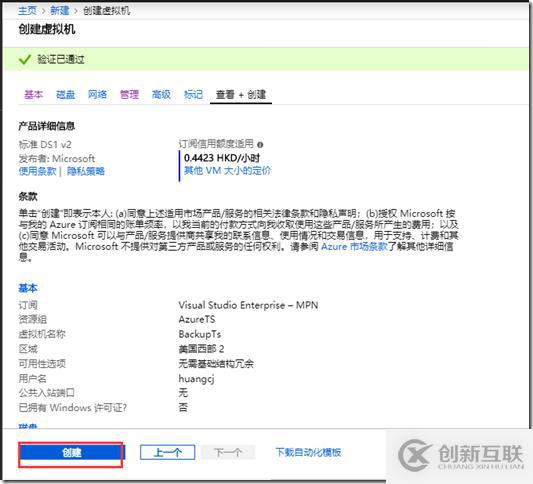Open the 管理 tab

pos(130,94)
